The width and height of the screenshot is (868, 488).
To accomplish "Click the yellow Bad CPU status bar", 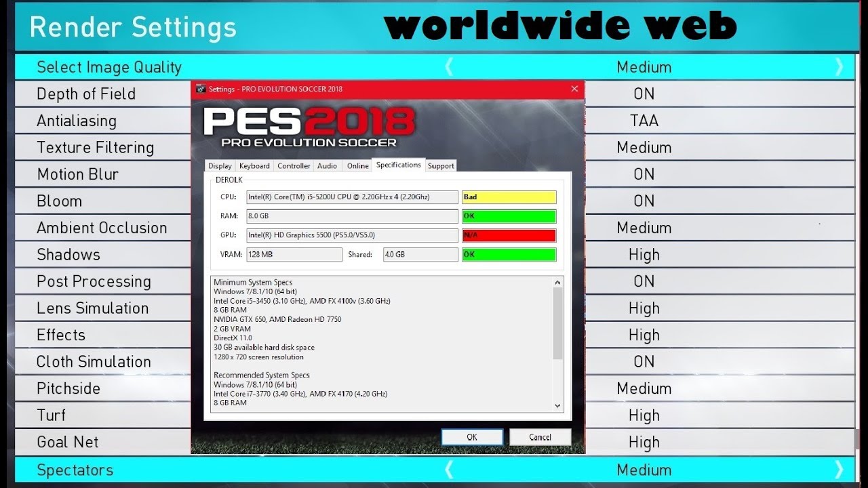I will tap(509, 197).
